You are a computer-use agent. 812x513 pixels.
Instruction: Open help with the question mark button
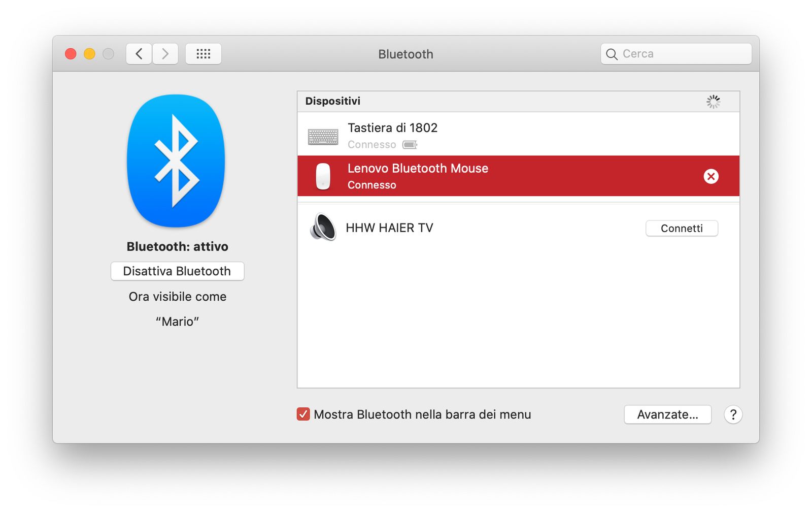click(x=733, y=414)
